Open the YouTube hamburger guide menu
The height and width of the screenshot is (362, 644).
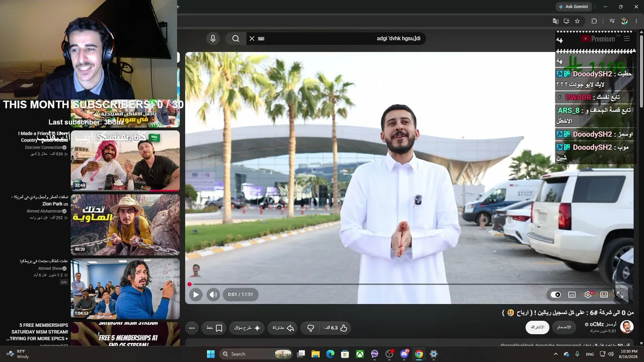click(x=627, y=39)
